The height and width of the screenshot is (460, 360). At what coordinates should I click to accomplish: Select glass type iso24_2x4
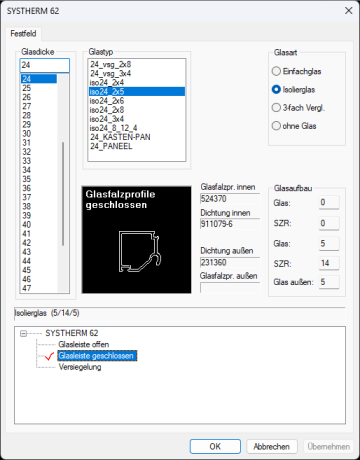click(x=137, y=82)
